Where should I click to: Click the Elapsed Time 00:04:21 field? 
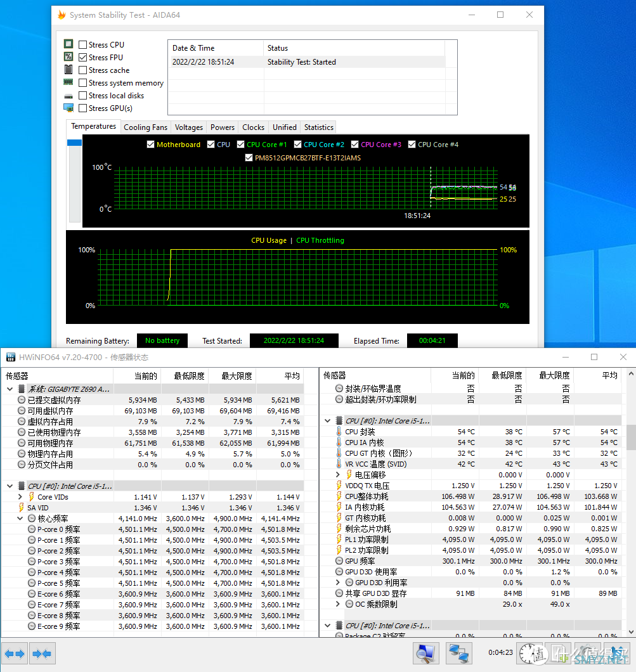coord(432,340)
